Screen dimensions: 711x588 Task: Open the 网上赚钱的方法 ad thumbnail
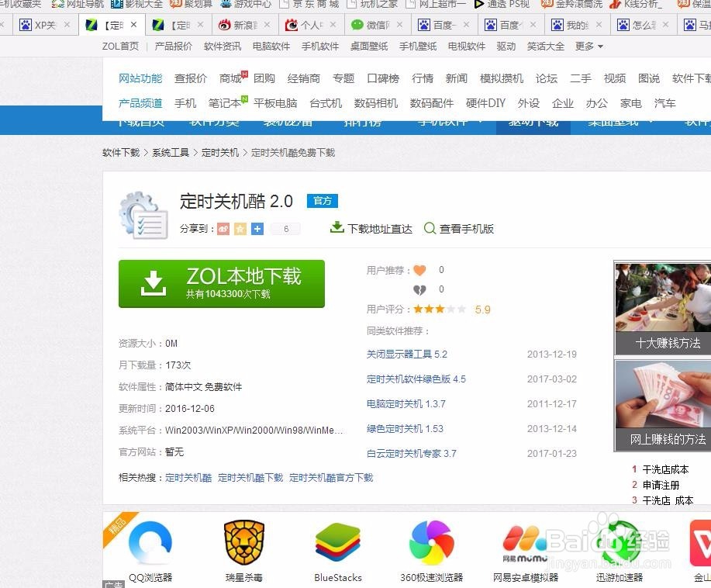663,405
